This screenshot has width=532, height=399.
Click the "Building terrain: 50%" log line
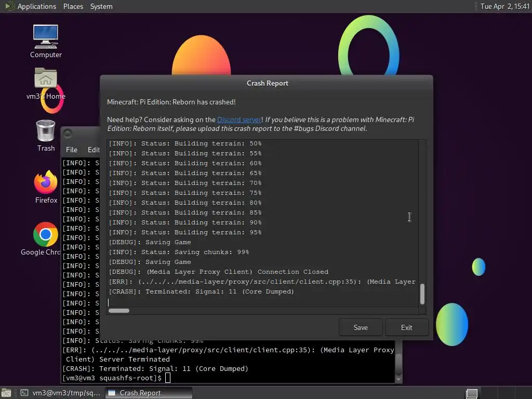pyautogui.click(x=185, y=143)
